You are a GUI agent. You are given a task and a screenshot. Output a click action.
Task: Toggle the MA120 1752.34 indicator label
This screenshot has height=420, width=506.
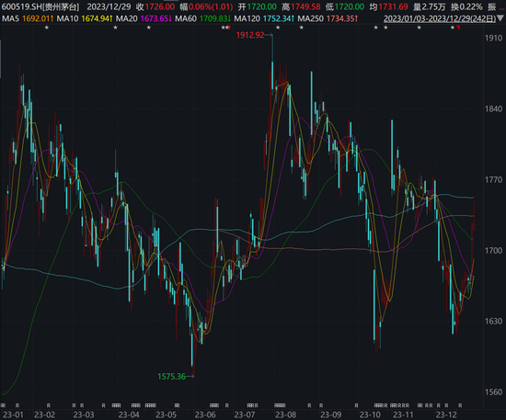pyautogui.click(x=264, y=18)
